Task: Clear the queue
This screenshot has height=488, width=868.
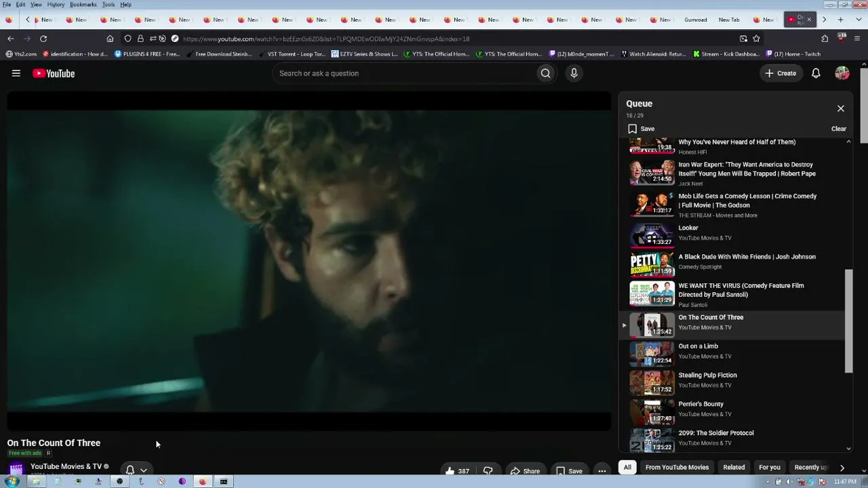Action: click(x=839, y=129)
